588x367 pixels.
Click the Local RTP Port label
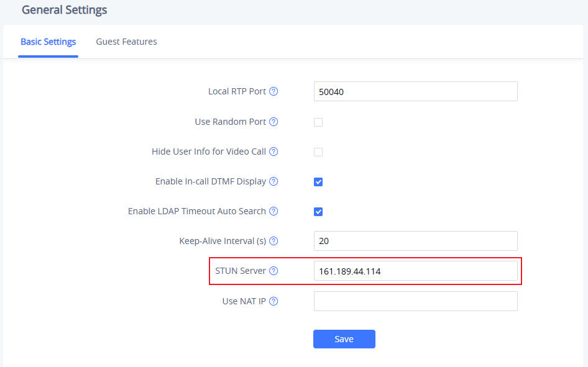click(237, 91)
